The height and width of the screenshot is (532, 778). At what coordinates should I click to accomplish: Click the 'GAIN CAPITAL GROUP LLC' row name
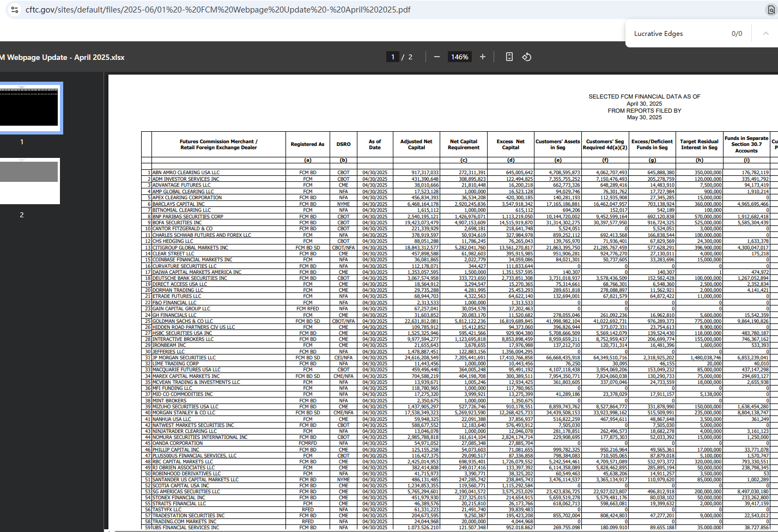pyautogui.click(x=181, y=309)
